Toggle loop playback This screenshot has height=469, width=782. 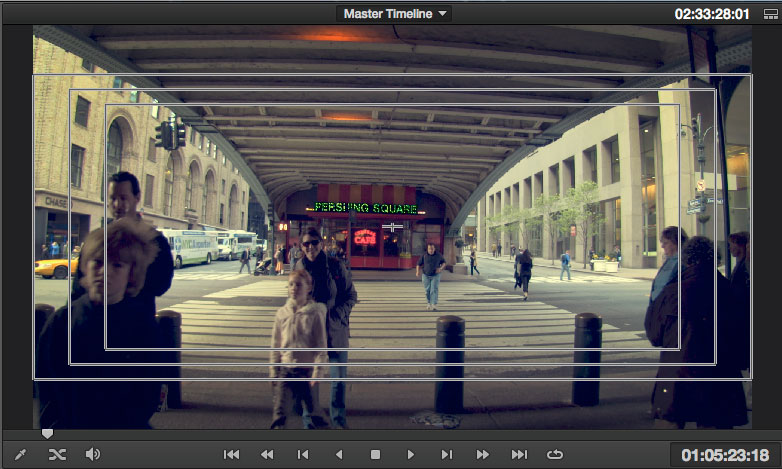[555, 454]
